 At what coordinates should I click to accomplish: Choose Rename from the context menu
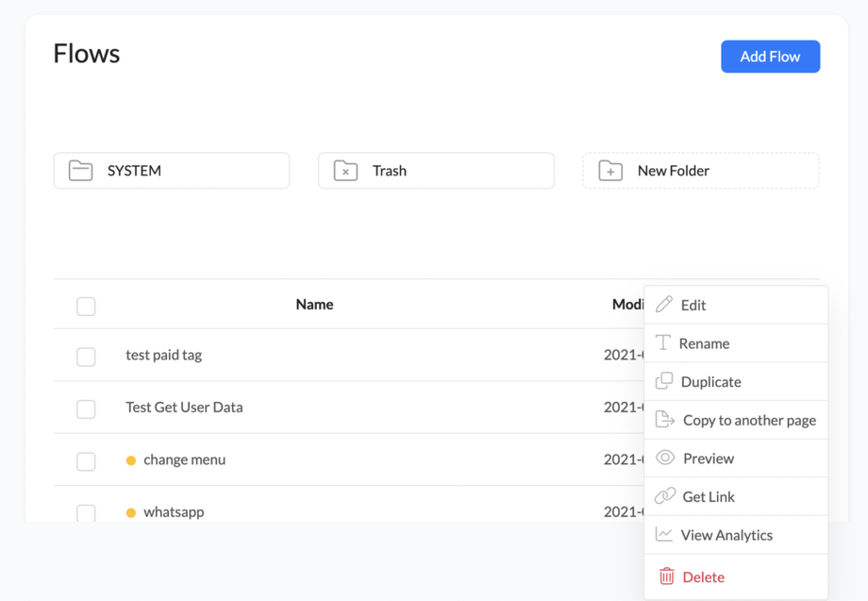704,343
